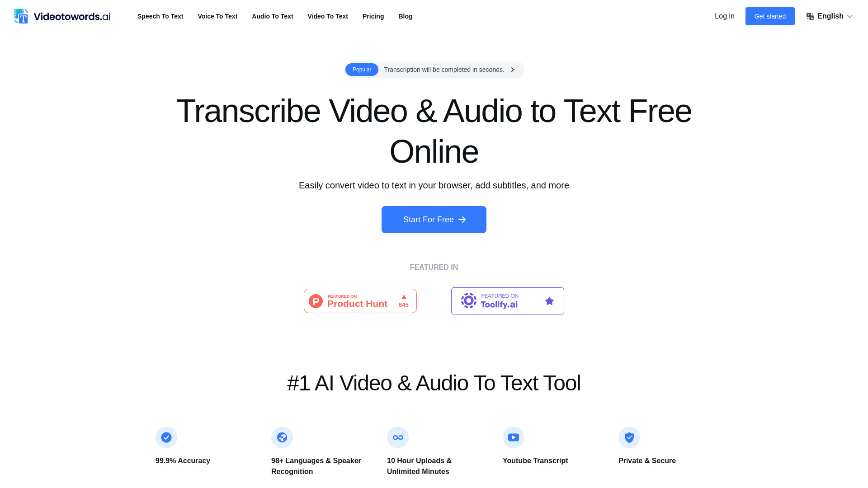Click the Toolify.ai featured badge
This screenshot has height=488, width=868.
[507, 301]
